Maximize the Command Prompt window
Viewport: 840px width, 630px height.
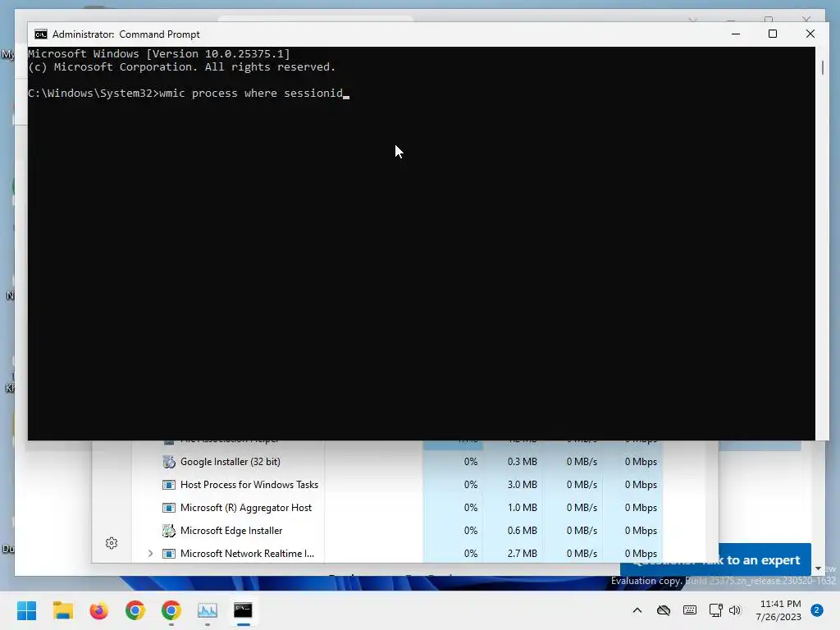(773, 34)
